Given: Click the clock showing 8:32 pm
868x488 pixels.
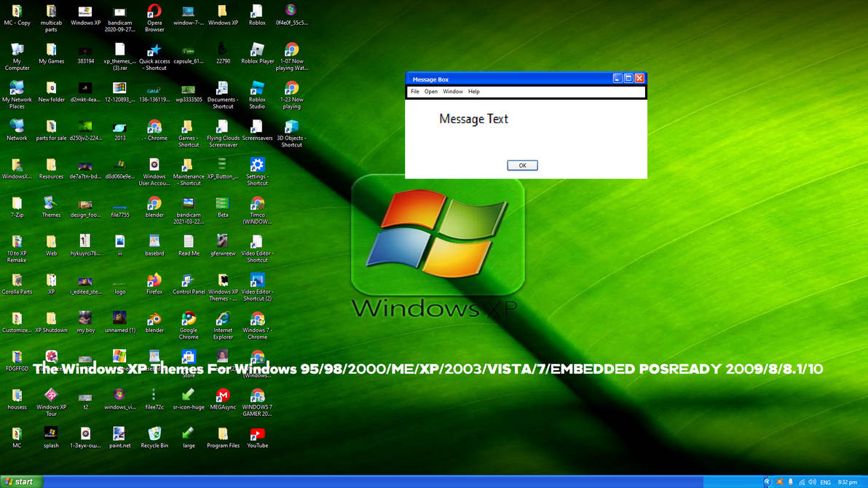Looking at the screenshot, I should coord(848,481).
